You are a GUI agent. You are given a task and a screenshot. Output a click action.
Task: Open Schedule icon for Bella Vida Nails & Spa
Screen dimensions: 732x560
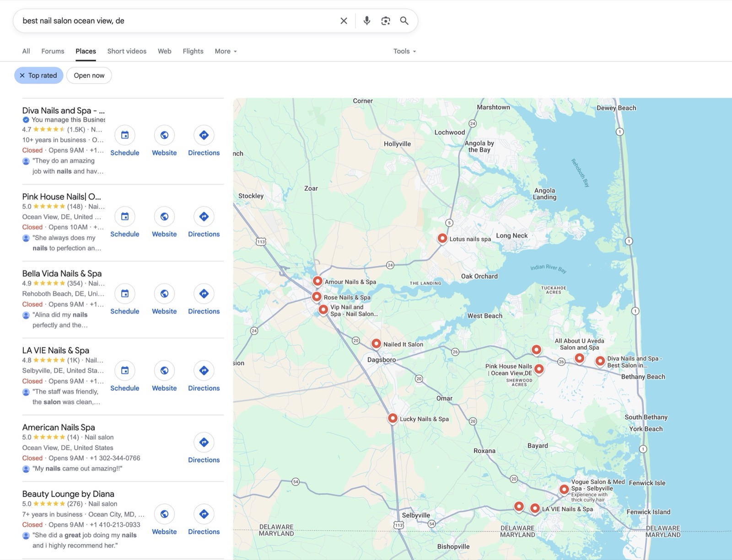125,293
